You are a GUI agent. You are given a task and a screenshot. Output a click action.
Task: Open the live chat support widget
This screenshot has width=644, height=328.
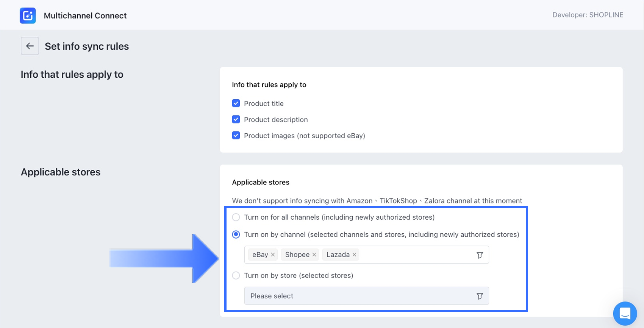625,313
